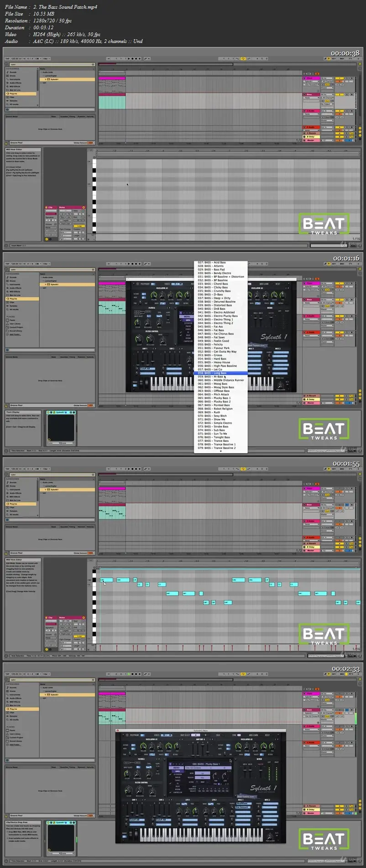Collapse LennarDigital folder in 00:01:16 frame browser
This screenshot has width=366, height=868.
coord(43,281)
